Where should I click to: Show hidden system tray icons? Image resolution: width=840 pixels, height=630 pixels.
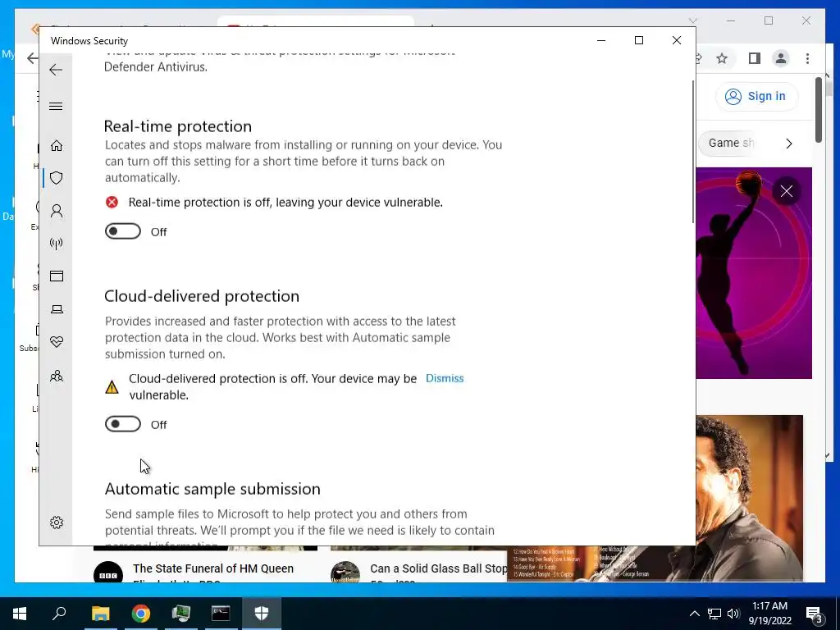pyautogui.click(x=694, y=614)
